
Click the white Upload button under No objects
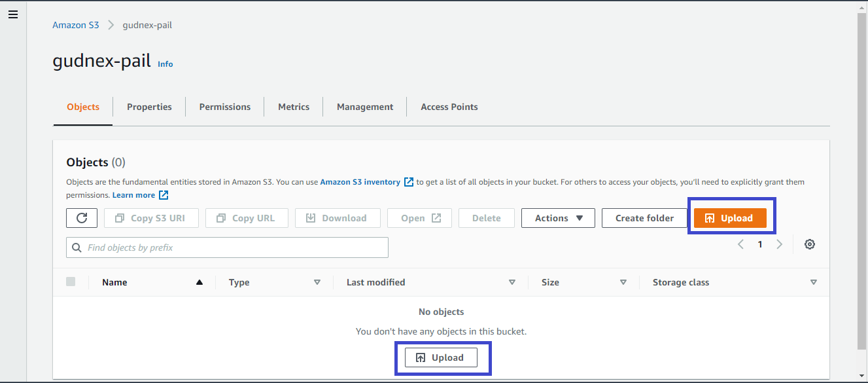[441, 357]
